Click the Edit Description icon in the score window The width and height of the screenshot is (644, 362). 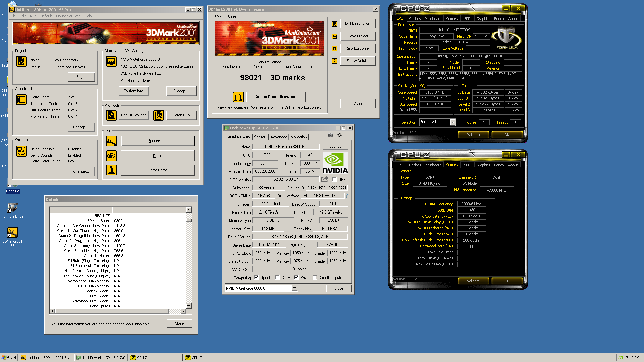click(335, 24)
